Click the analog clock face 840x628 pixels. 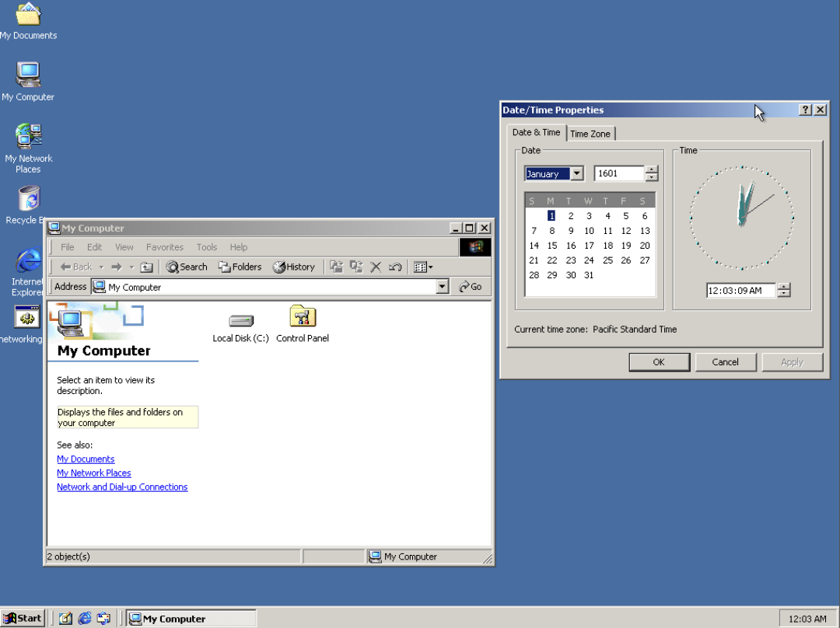coord(742,218)
